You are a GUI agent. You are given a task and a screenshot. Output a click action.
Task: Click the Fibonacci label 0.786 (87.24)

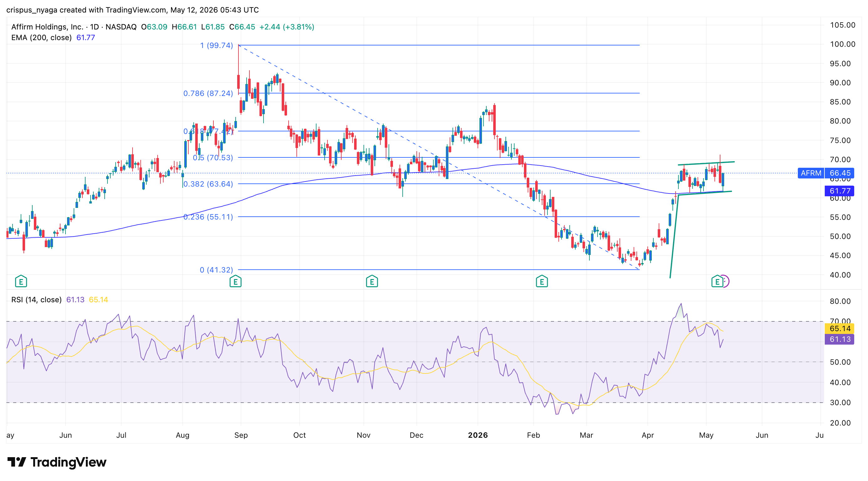coord(208,93)
